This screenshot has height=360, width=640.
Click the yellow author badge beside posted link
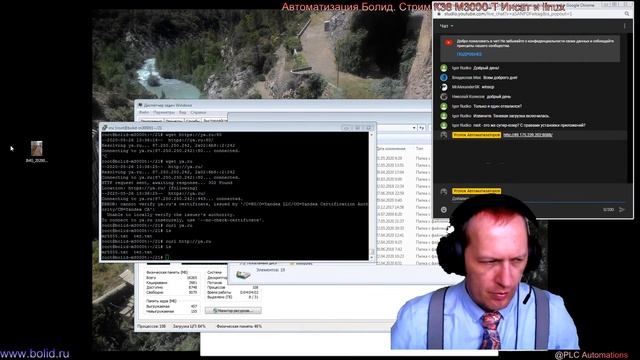476,135
